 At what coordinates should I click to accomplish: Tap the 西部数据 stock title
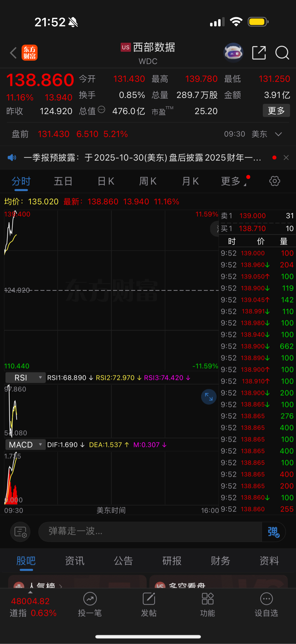[154, 47]
